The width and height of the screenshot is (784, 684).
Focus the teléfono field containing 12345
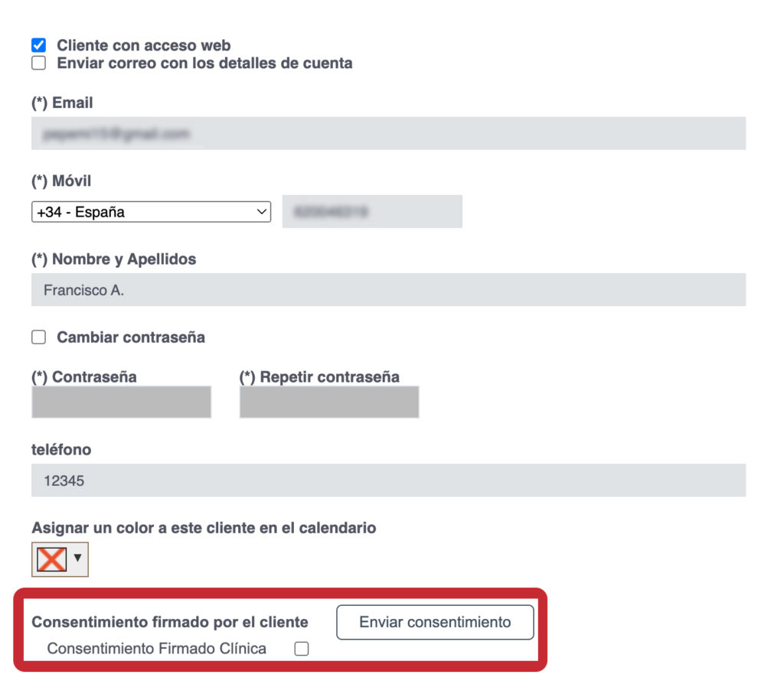tap(388, 480)
